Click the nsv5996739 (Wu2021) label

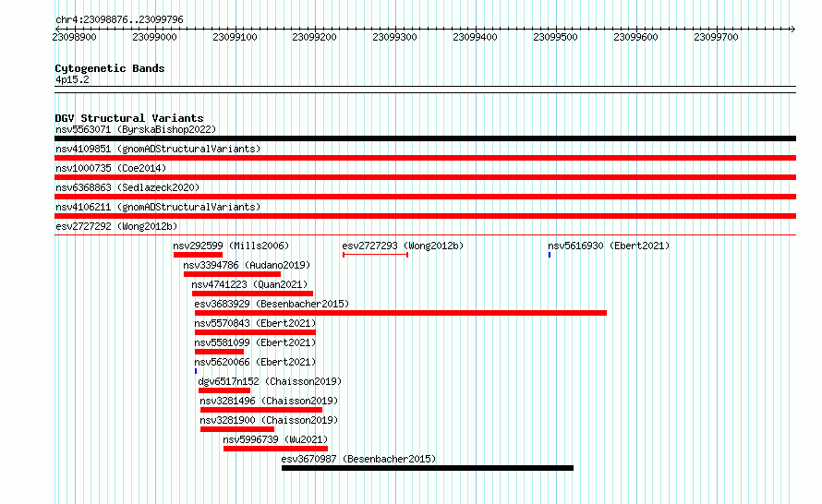(275, 439)
